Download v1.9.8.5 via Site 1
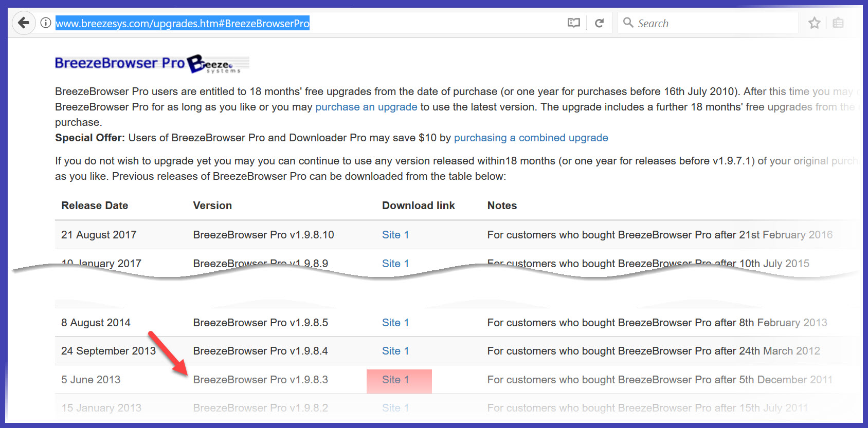 point(395,323)
